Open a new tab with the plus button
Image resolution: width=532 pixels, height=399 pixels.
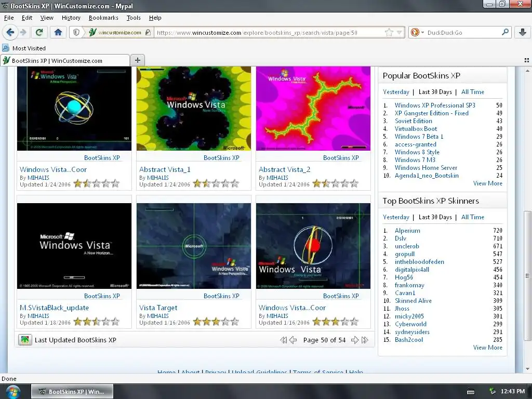137,60
